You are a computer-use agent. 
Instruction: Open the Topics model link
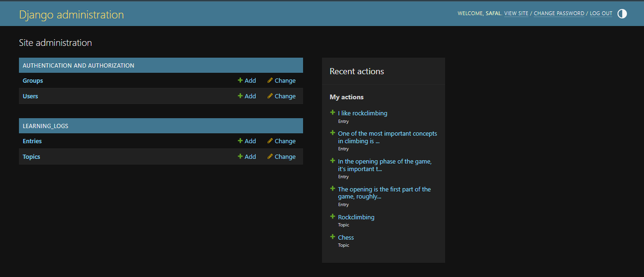pos(31,156)
